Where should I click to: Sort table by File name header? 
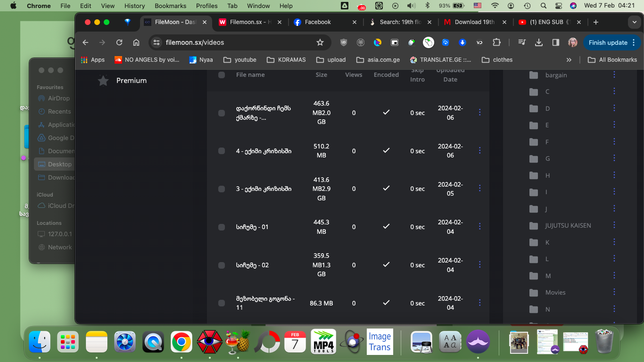tap(250, 75)
